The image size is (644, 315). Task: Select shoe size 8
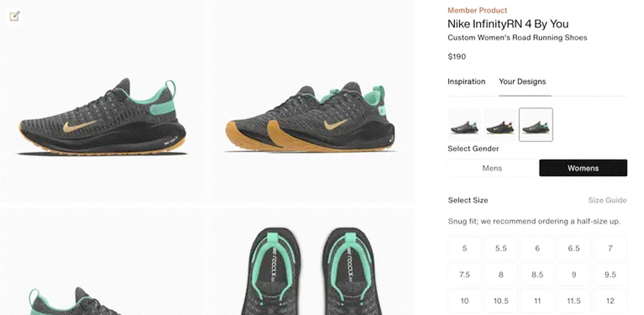(x=501, y=275)
